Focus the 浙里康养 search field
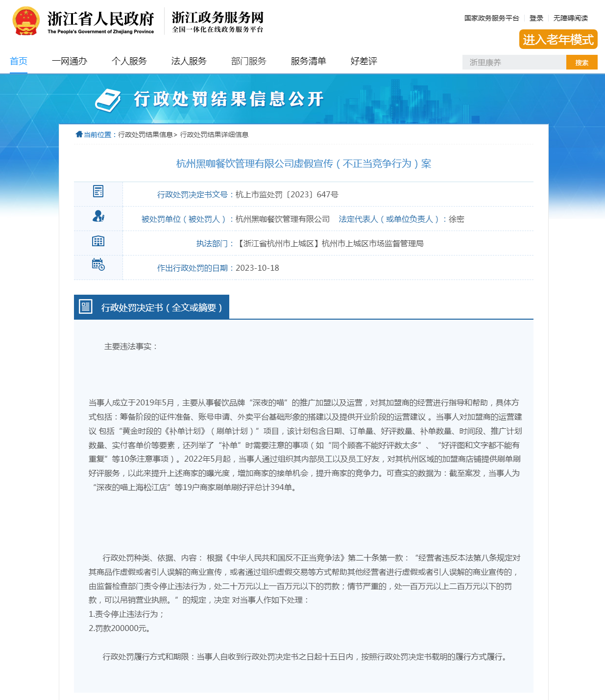605x700 pixels. [514, 62]
